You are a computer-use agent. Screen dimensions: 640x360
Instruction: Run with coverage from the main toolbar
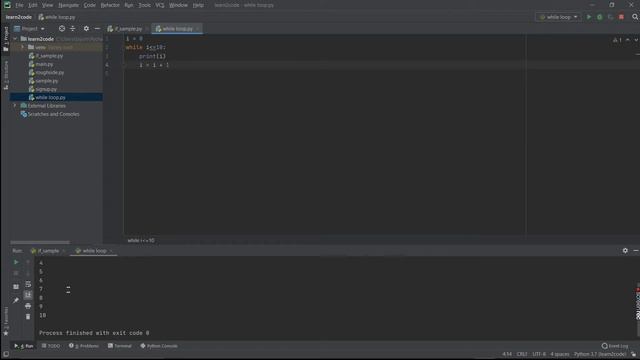pyautogui.click(x=611, y=17)
